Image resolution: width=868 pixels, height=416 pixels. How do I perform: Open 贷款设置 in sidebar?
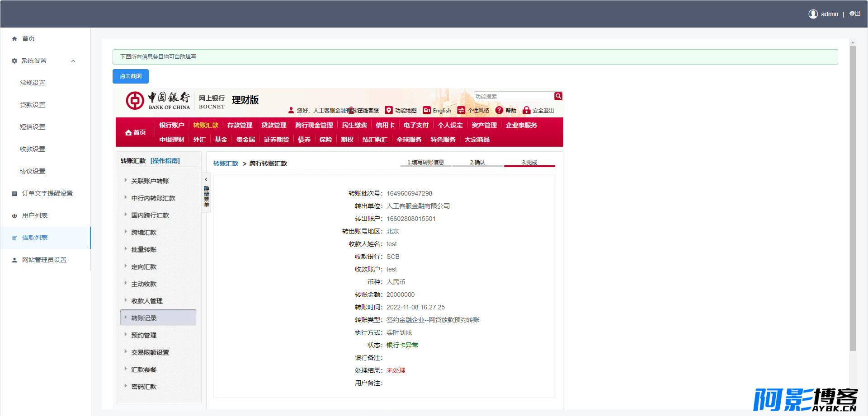[33, 105]
